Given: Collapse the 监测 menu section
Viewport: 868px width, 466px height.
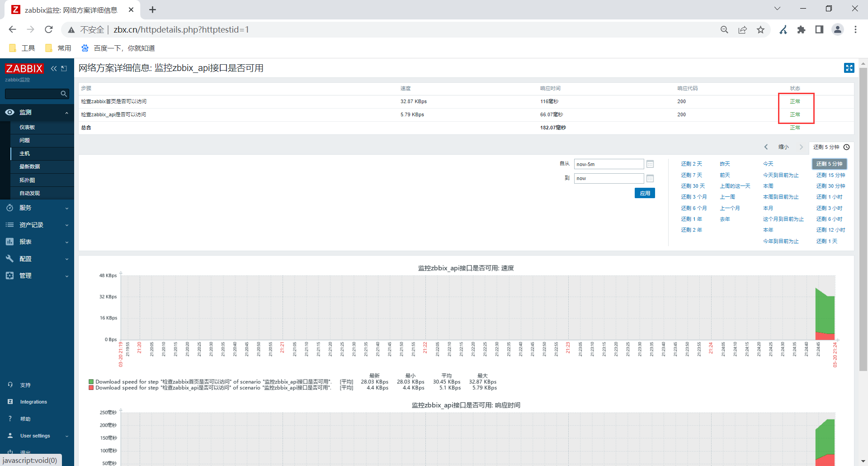Looking at the screenshot, I should pyautogui.click(x=66, y=113).
